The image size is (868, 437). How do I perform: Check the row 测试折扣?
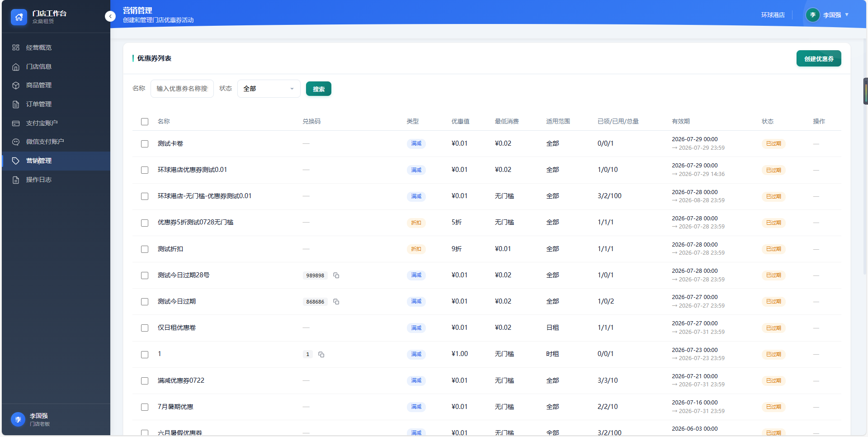tap(145, 249)
